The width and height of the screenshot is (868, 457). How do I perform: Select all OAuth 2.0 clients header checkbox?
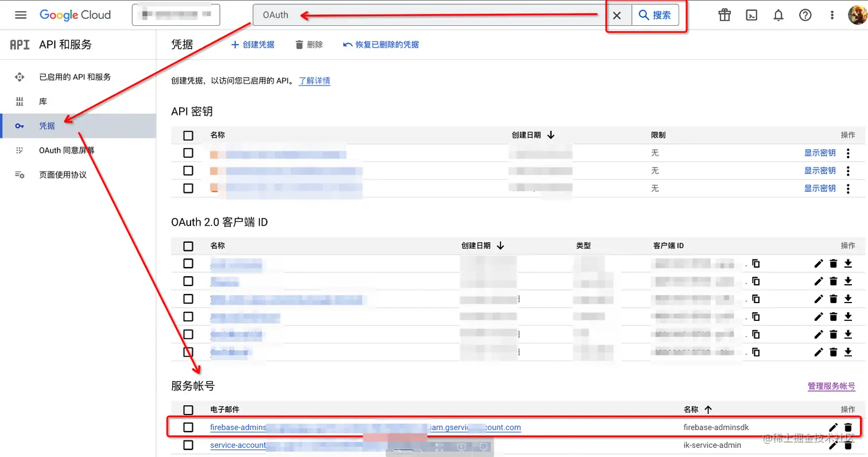pyautogui.click(x=188, y=246)
